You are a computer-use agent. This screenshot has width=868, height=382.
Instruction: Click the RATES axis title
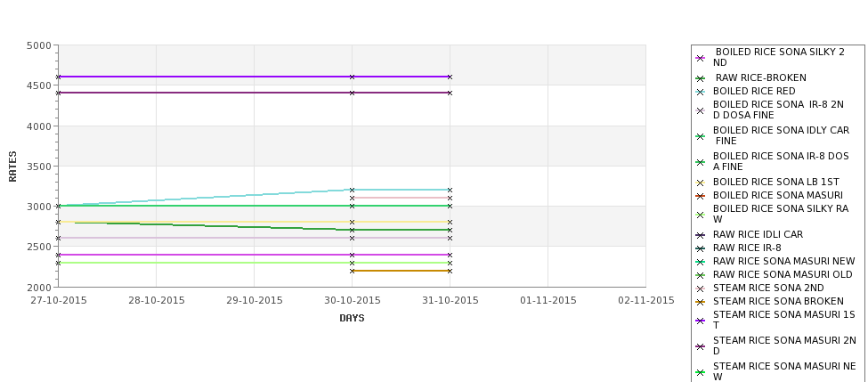coord(12,167)
